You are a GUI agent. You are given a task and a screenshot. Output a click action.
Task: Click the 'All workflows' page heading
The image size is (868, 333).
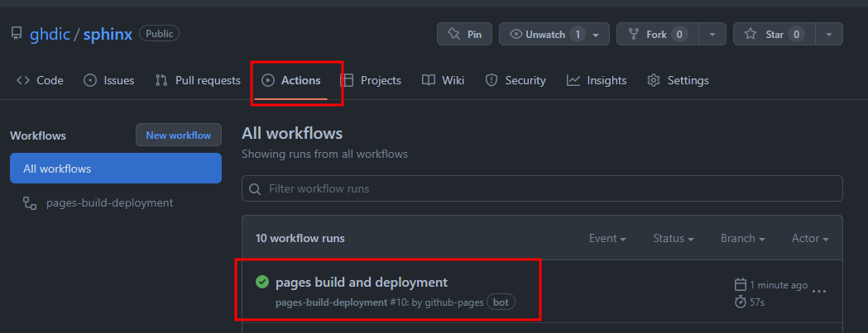[292, 133]
